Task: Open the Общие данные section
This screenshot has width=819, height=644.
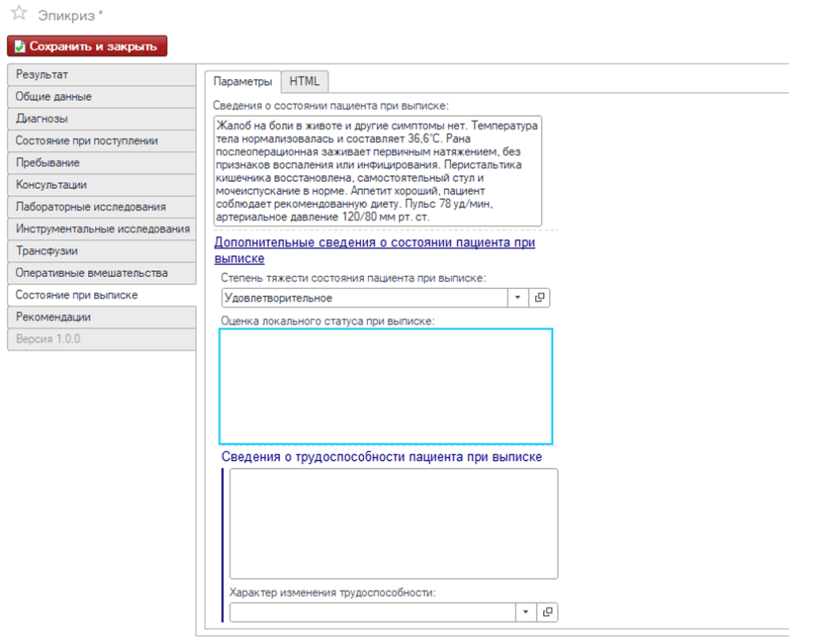Action: [x=102, y=97]
